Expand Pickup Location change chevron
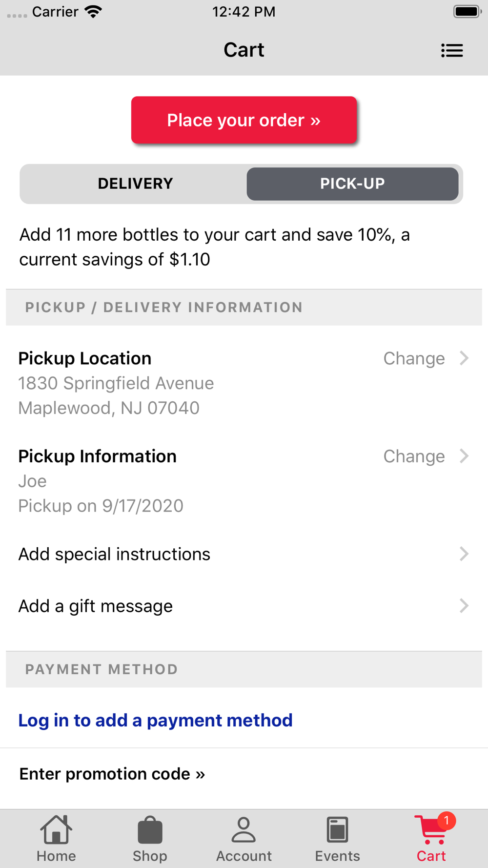The image size is (488, 868). 464,358
